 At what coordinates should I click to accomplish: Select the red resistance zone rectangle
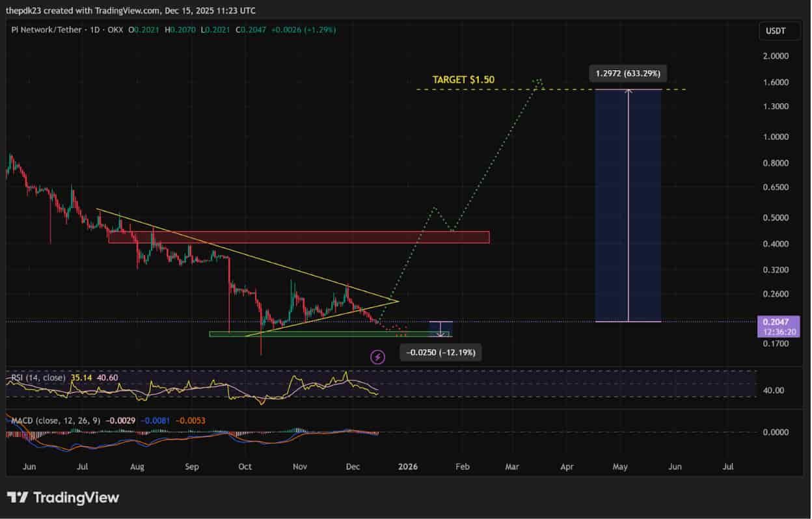(x=299, y=237)
